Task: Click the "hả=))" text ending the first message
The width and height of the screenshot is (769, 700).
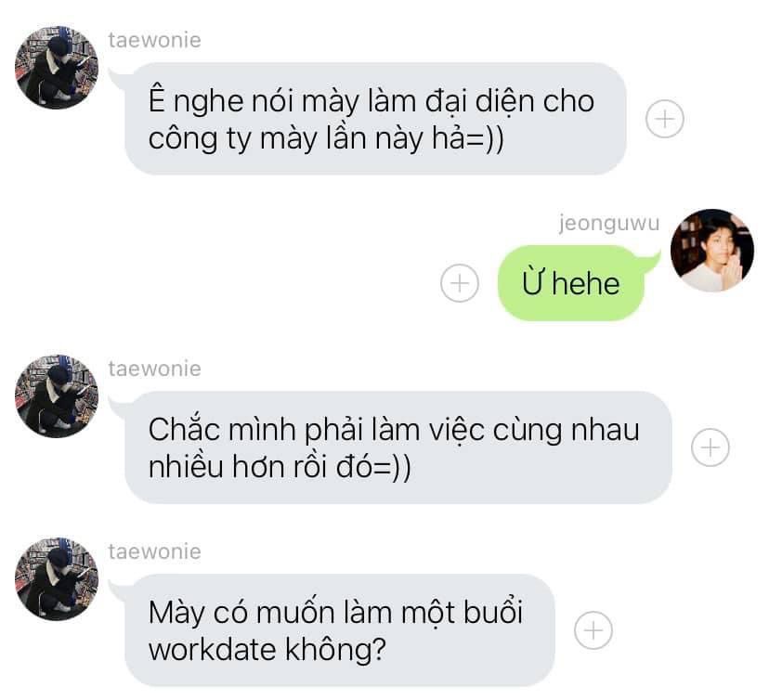Action: click(467, 138)
